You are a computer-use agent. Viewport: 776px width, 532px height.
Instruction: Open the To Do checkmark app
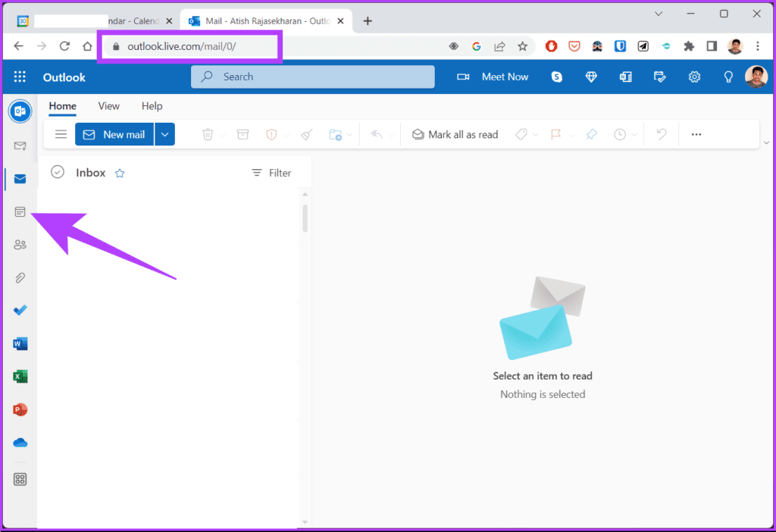(20, 310)
